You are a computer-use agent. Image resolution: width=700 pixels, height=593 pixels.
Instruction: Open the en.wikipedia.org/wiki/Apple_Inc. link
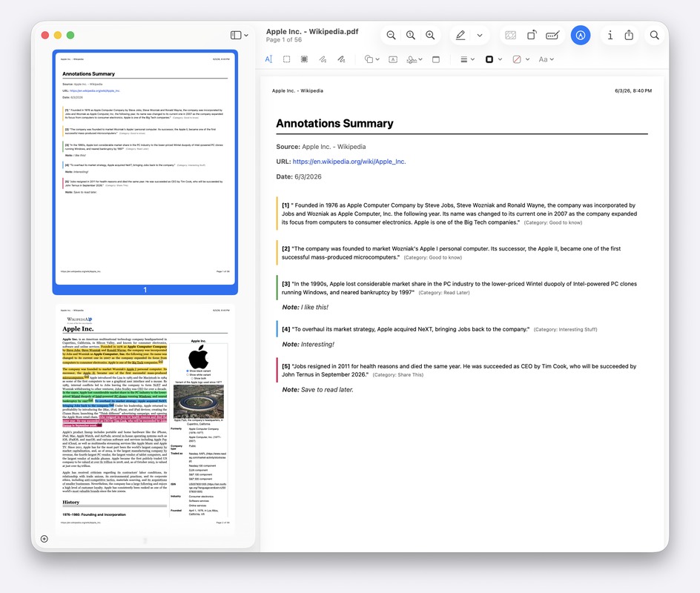(x=349, y=162)
